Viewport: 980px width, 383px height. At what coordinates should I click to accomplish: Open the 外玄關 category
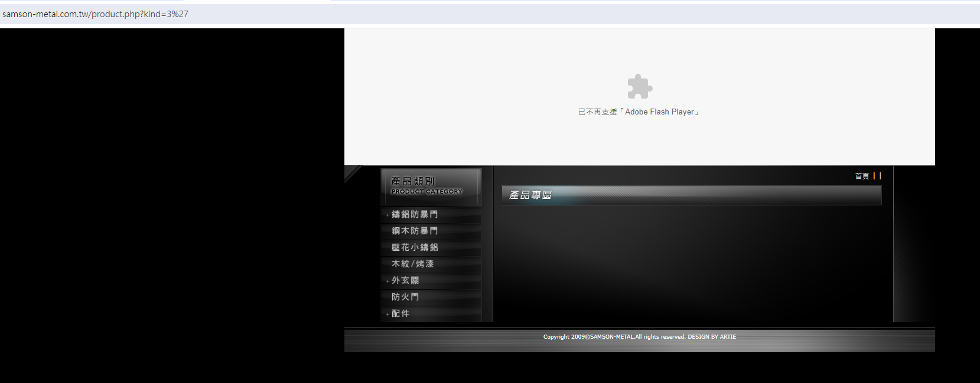point(405,280)
